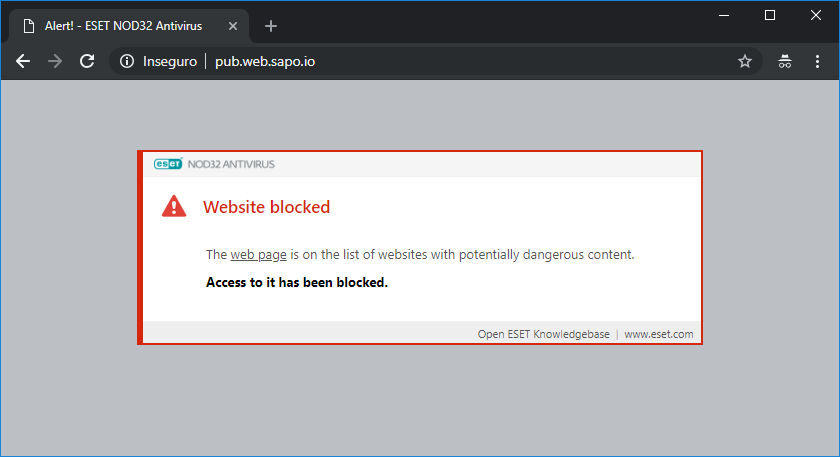840x457 pixels.
Task: Click the incognito mode icon
Action: (786, 61)
